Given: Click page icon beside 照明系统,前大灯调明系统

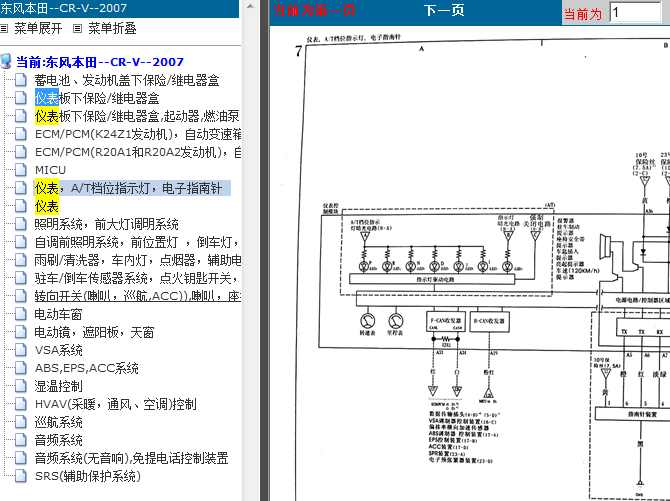Looking at the screenshot, I should pos(21,224).
